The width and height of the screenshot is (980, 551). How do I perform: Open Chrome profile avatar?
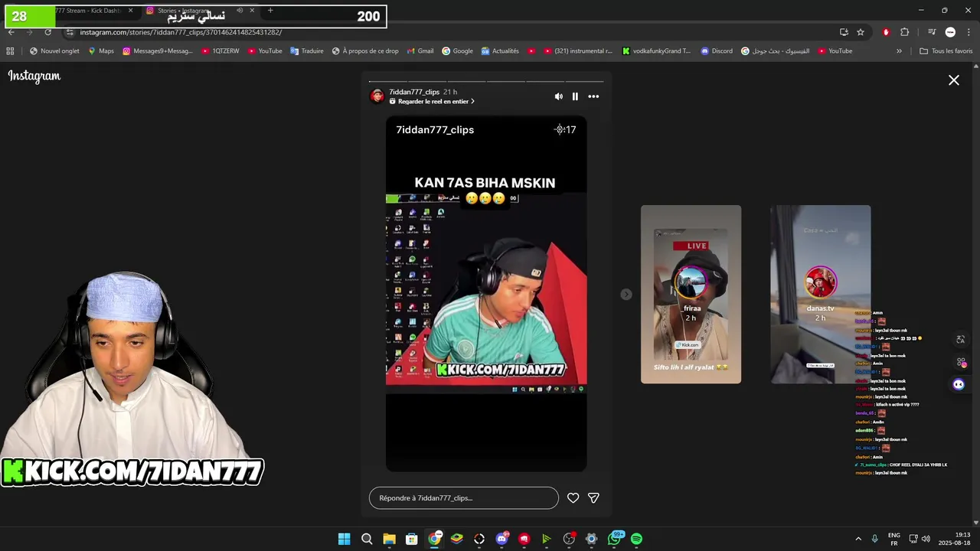[950, 32]
